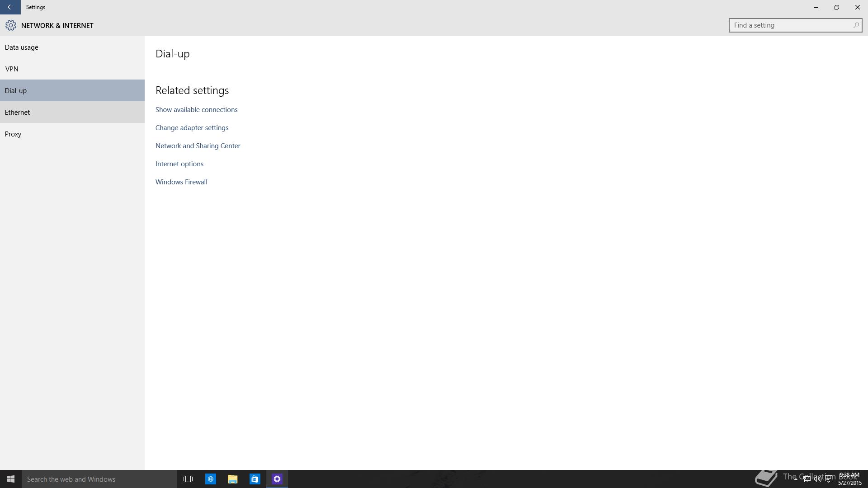Open the Store app on taskbar
This screenshot has height=488, width=868.
(255, 479)
